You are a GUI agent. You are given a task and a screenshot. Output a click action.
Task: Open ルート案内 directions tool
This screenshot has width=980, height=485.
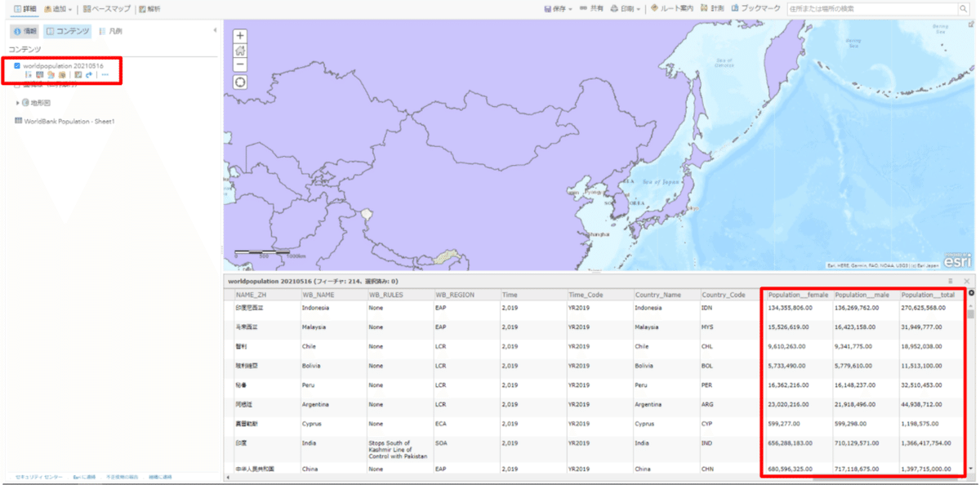coord(672,9)
